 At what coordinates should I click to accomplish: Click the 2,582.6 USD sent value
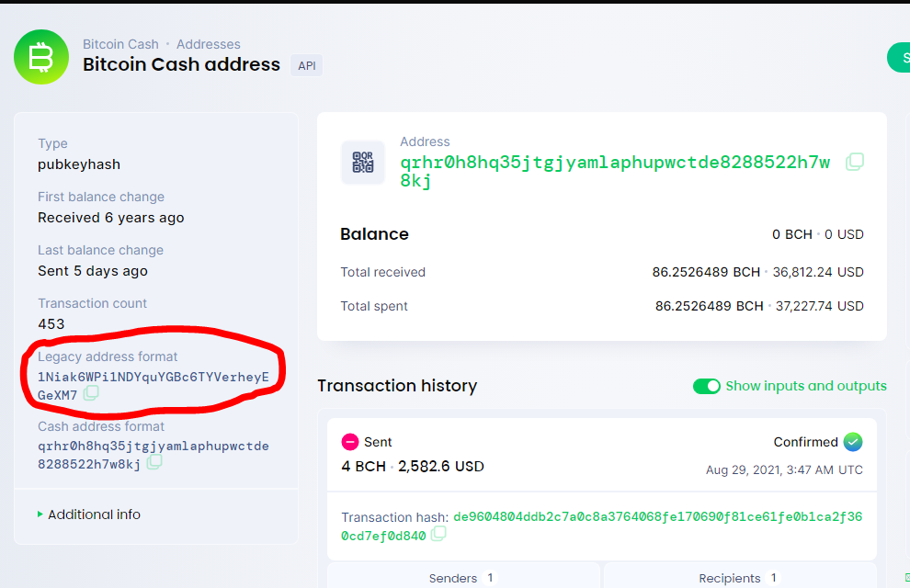point(441,466)
